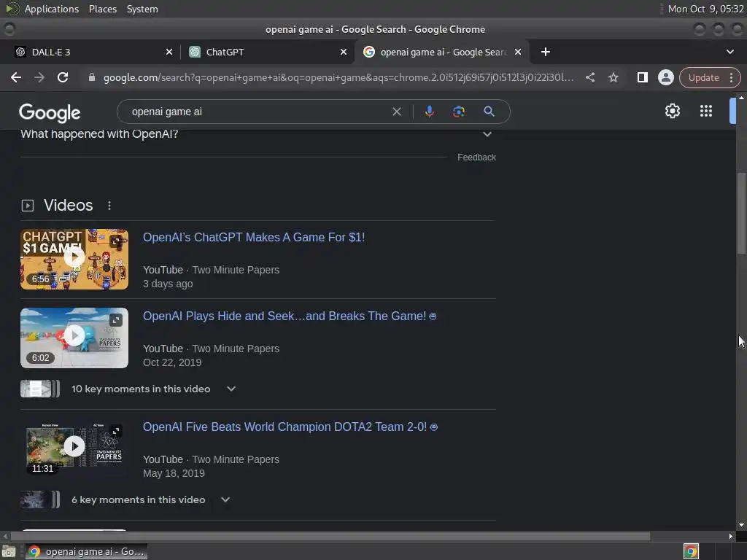
Task: Click the Chrome Update button
Action: [703, 77]
